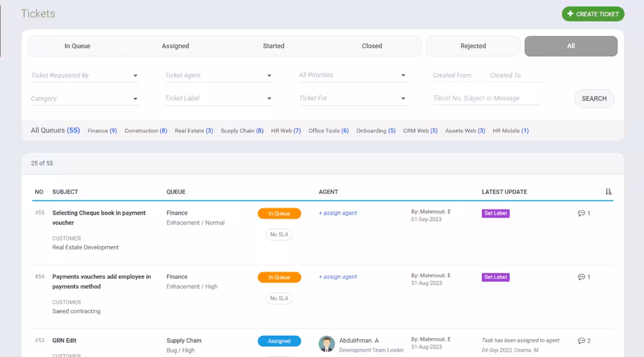
Task: Click Assigned status badge of ticket #53
Action: [x=279, y=341]
